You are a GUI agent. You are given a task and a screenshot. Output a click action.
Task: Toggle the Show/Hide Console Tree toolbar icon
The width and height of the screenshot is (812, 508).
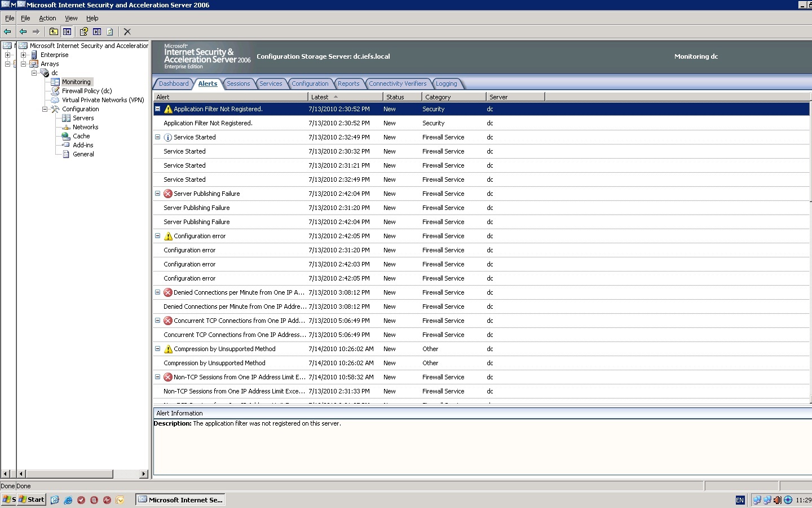pyautogui.click(x=67, y=32)
